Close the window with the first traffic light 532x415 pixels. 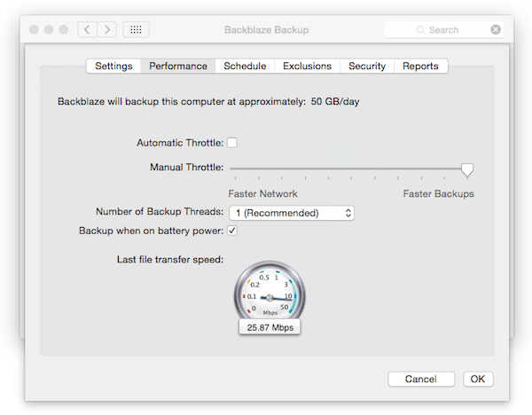point(34,29)
